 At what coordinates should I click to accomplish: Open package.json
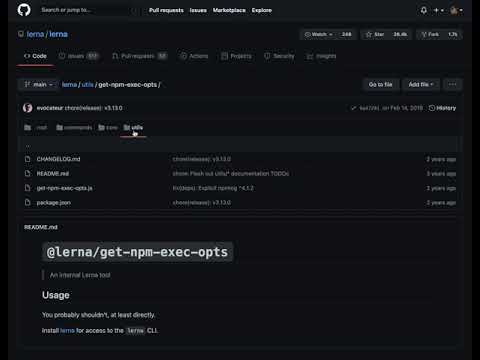[x=54, y=203]
